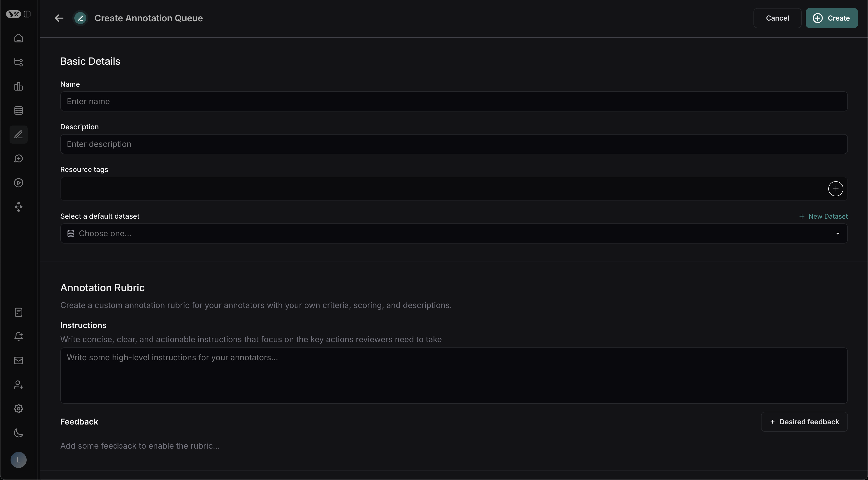Open the Home section in sidebar
Viewport: 868px width, 480px height.
pyautogui.click(x=18, y=38)
